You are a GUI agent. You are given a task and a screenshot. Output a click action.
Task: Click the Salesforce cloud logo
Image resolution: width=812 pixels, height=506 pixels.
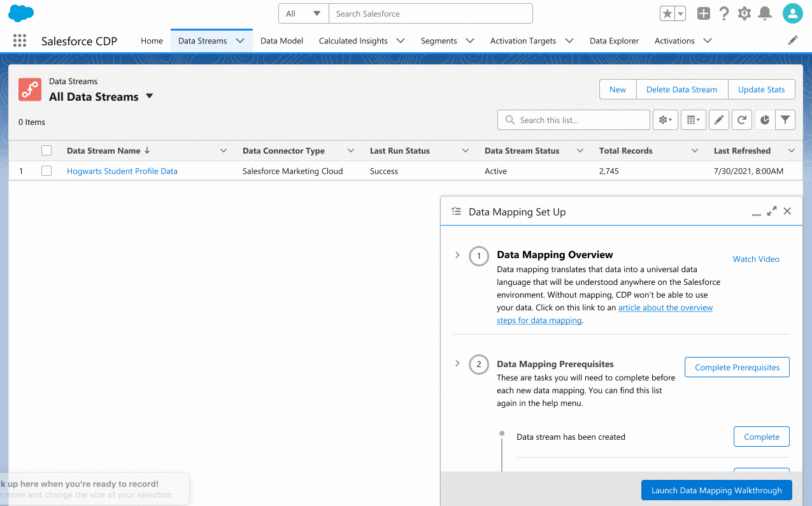21,13
